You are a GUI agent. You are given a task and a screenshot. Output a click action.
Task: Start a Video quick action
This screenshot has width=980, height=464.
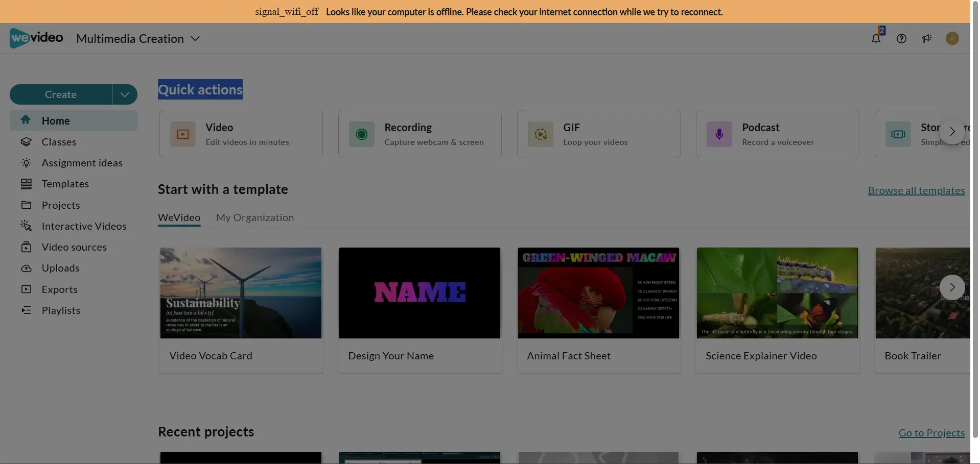[241, 134]
